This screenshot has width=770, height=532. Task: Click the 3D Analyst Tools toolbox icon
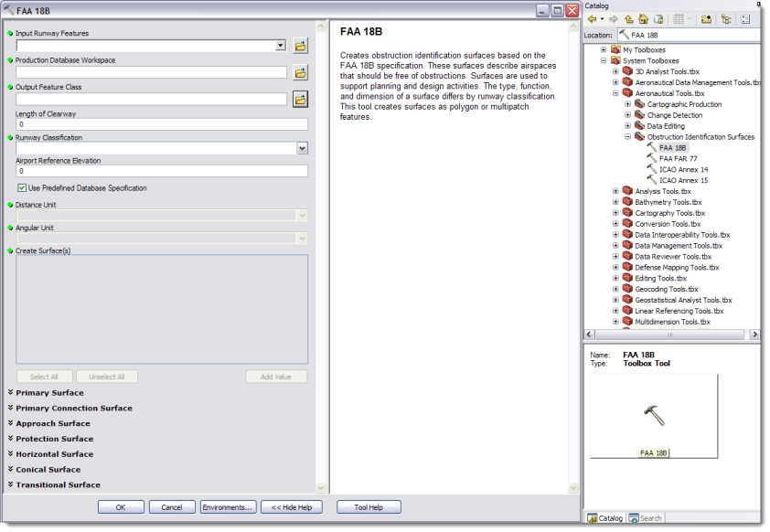(627, 71)
